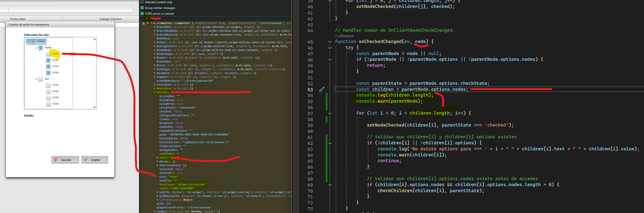Click the tree list scroll up arrow
This screenshot has width=644, height=213.
[94, 39]
